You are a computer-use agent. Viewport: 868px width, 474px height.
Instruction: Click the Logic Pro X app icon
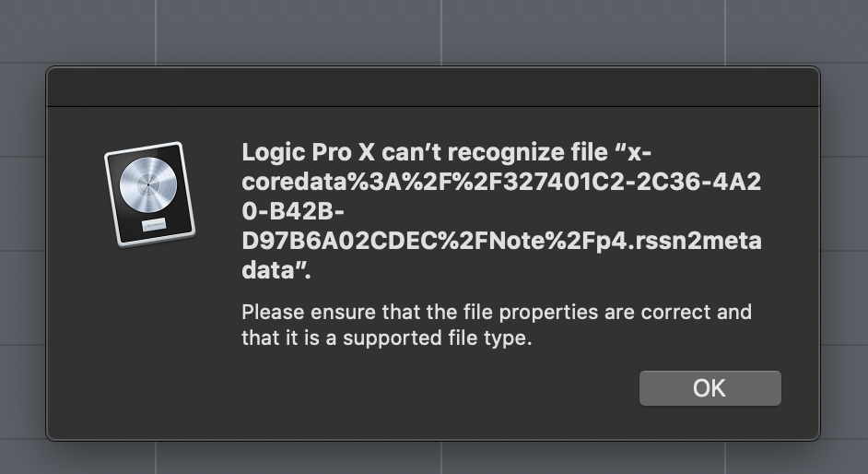click(149, 194)
